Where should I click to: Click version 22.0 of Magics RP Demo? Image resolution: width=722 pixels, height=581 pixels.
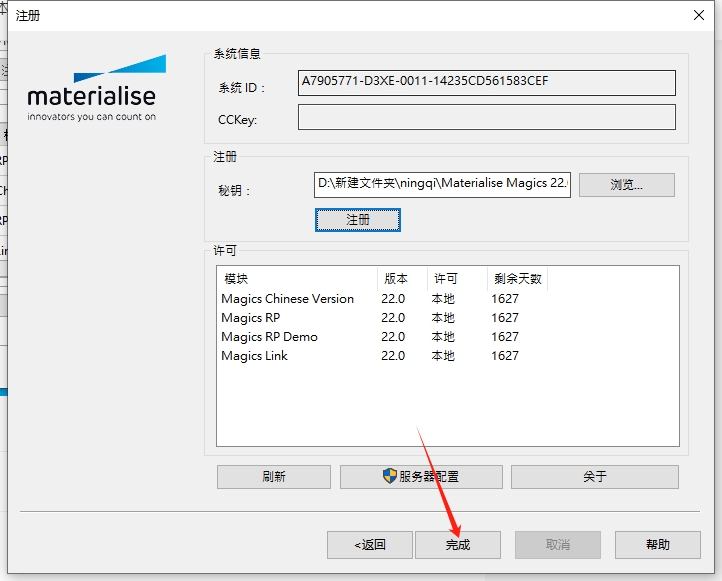pyautogui.click(x=393, y=337)
